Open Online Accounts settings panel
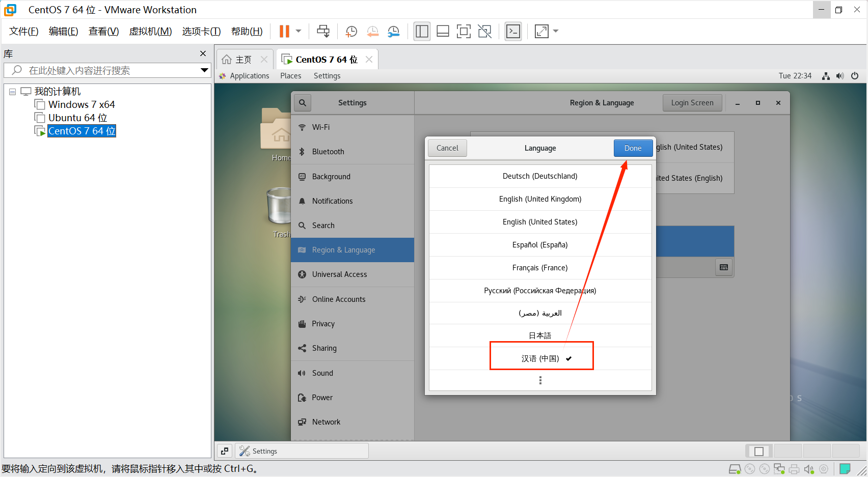Screen dimensions: 868x477 [x=352, y=299]
